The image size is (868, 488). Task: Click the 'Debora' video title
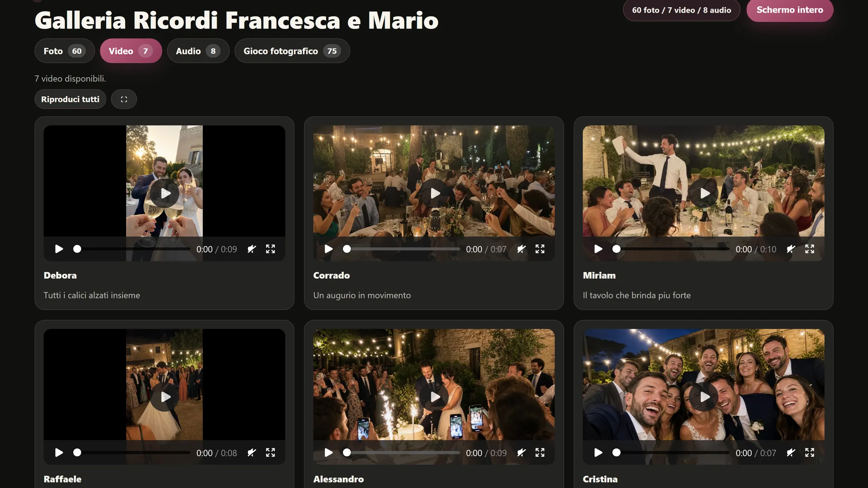[60, 275]
